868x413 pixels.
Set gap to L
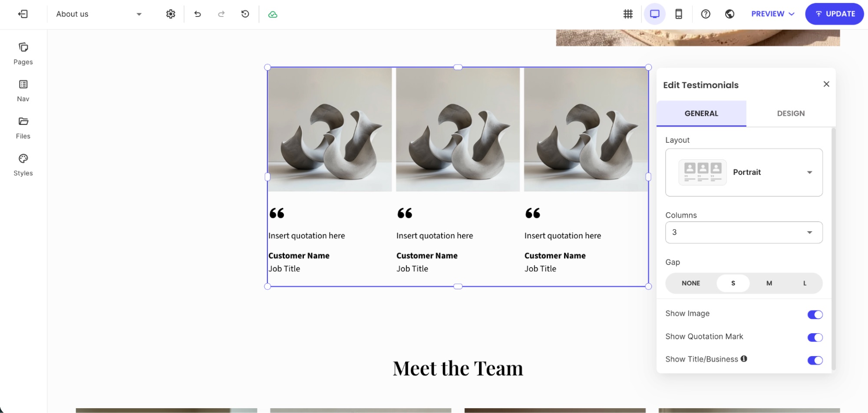point(805,283)
